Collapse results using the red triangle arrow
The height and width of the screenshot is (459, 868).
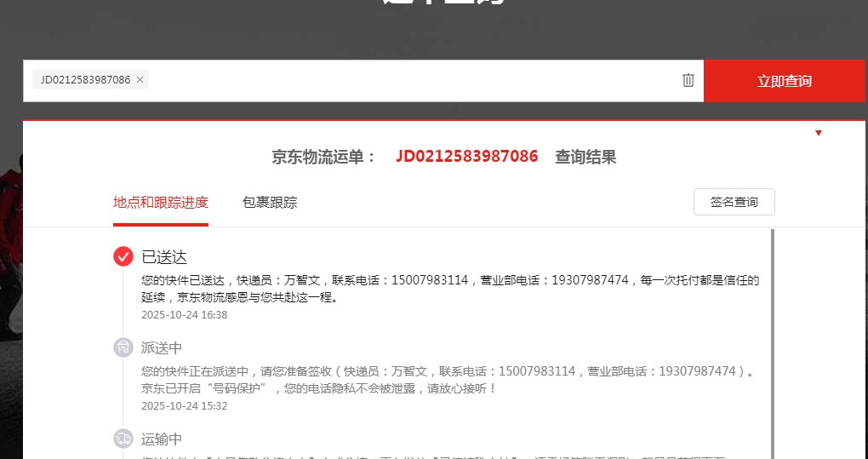818,133
